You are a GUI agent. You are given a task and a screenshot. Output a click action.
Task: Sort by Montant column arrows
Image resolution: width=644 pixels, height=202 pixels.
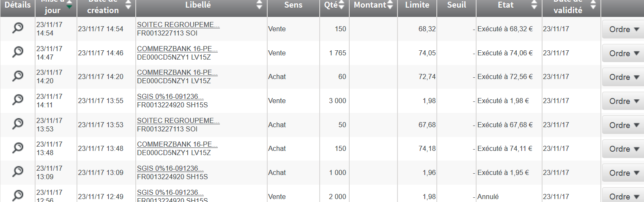(x=390, y=5)
